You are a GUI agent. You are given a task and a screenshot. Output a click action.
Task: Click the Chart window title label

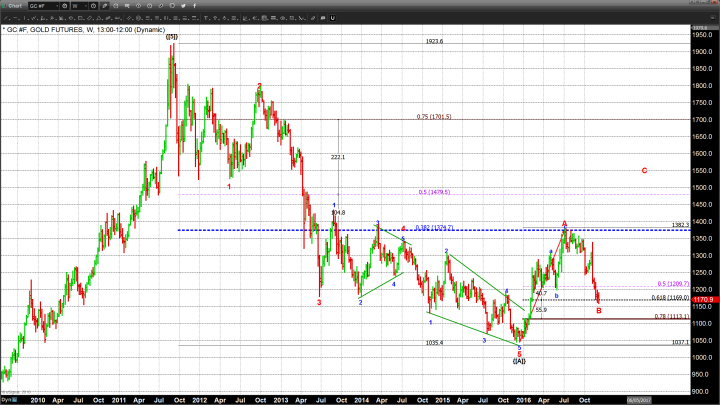(15, 6)
